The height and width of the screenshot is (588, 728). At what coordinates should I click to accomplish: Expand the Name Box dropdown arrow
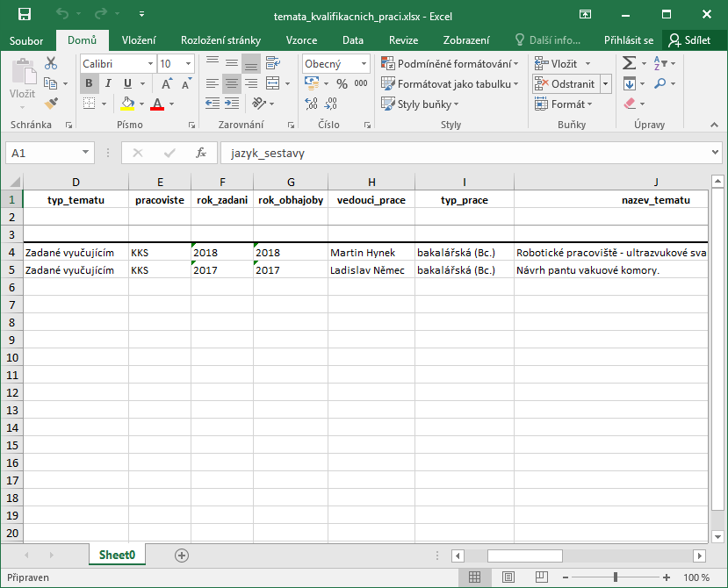pos(85,152)
